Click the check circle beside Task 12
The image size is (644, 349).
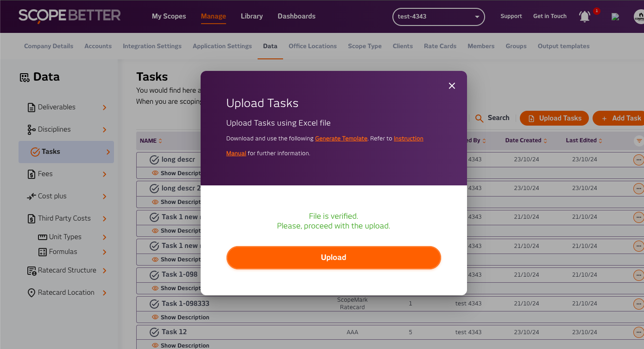[154, 332]
